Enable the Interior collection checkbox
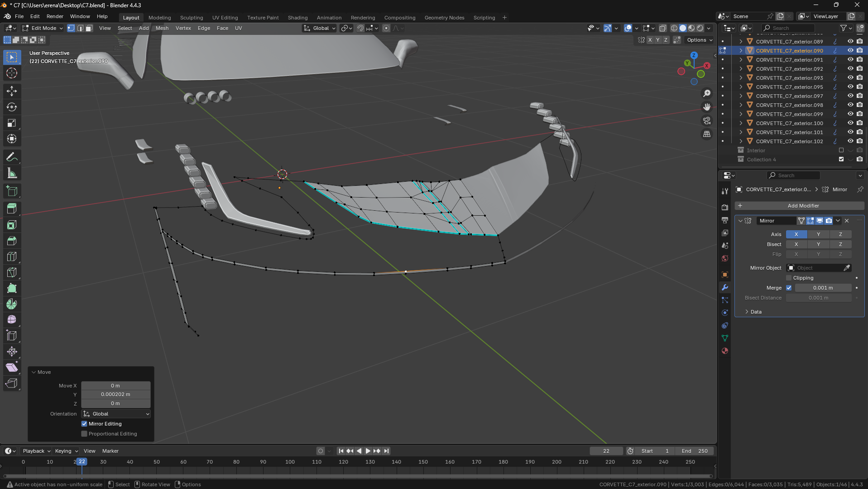The width and height of the screenshot is (868, 489). coord(841,150)
